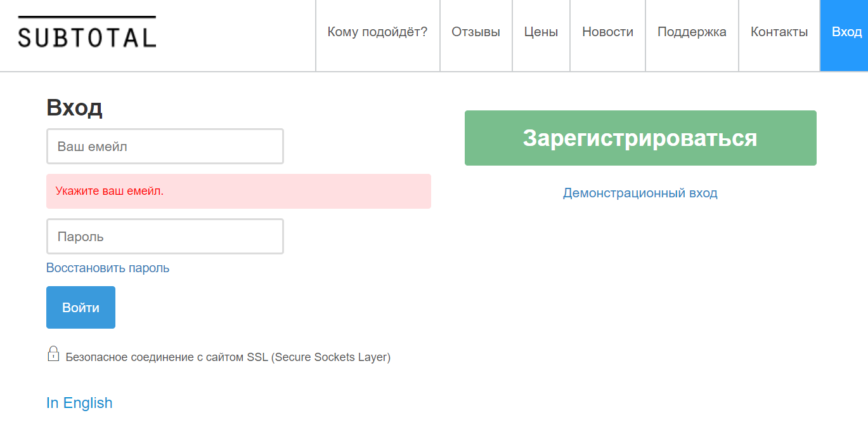Click the SUBTOTAL logo text

tap(87, 38)
